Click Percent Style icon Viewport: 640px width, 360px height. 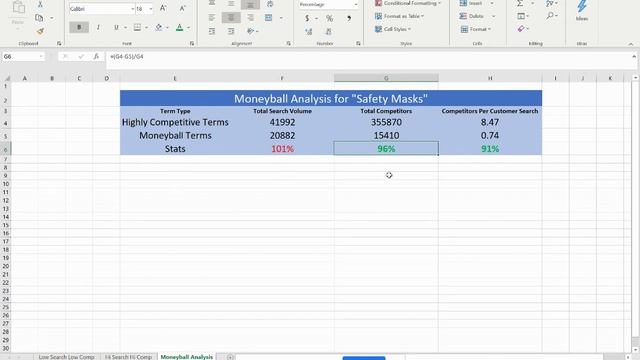point(329,18)
